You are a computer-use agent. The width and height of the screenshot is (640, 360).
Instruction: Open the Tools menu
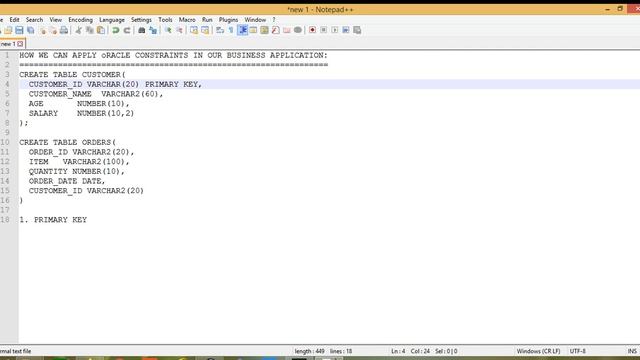coord(165,20)
